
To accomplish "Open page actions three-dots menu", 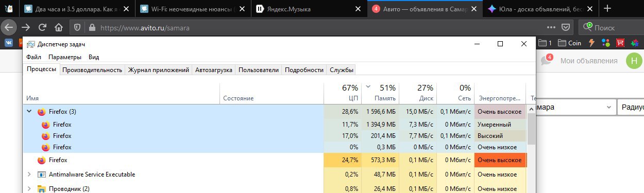I will (552, 27).
